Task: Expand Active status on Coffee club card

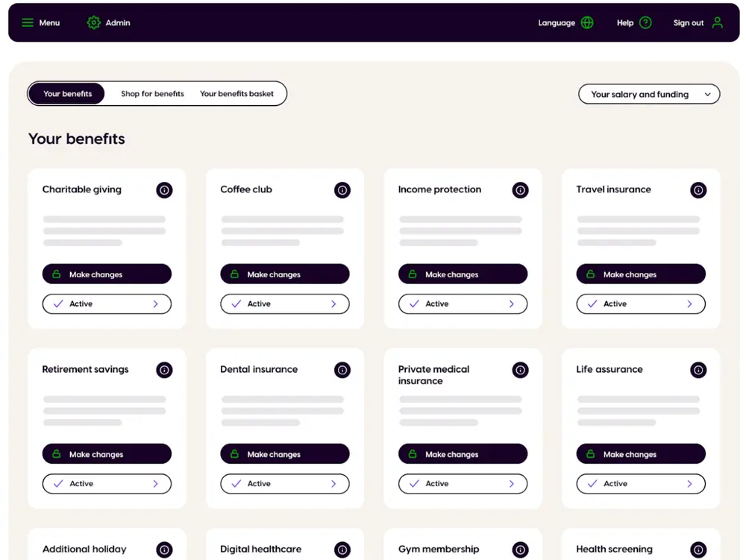Action: pyautogui.click(x=284, y=303)
